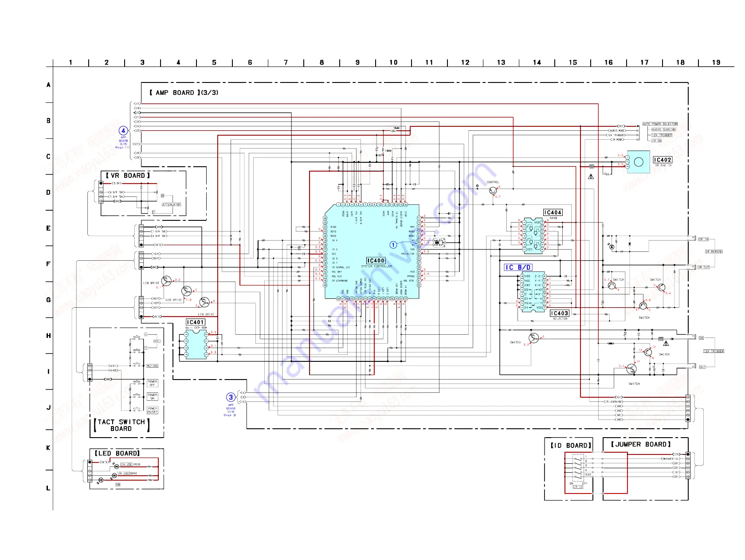745x560 pixels.
Task: Click the VOL switch label in tact board
Action: coord(157,341)
